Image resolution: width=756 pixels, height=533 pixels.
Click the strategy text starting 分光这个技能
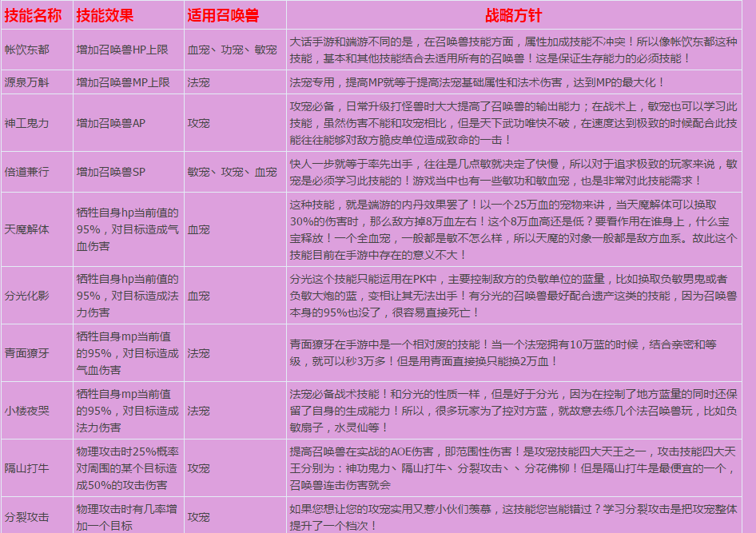tap(514, 296)
